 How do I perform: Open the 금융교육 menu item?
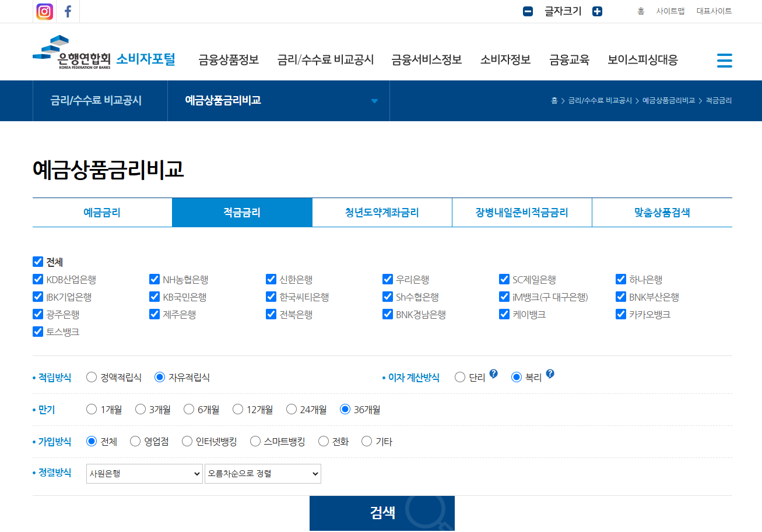click(569, 59)
